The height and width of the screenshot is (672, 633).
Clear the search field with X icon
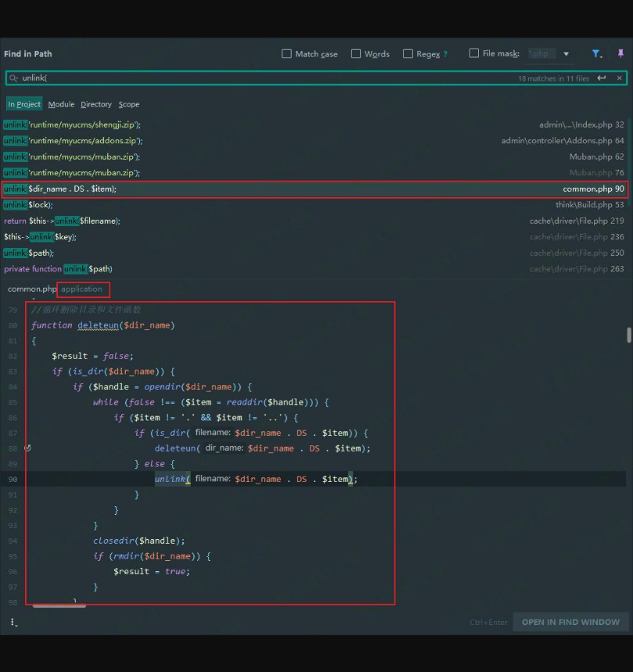[x=620, y=78]
